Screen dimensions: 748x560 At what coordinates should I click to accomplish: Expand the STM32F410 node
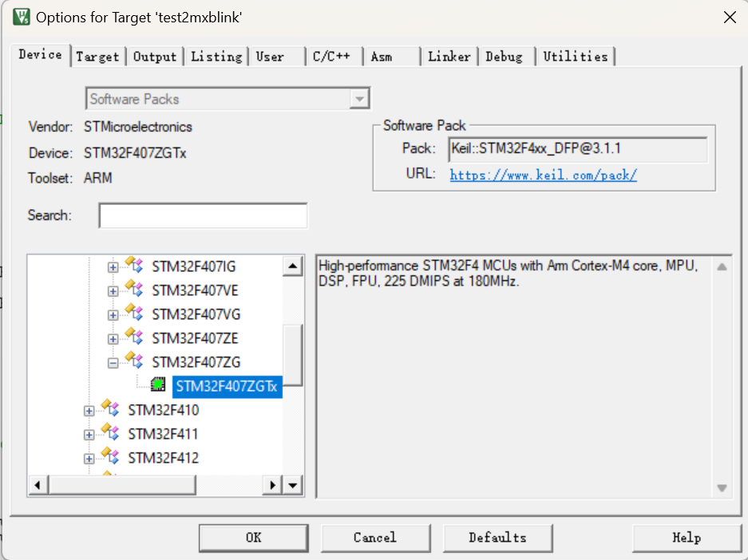(89, 411)
